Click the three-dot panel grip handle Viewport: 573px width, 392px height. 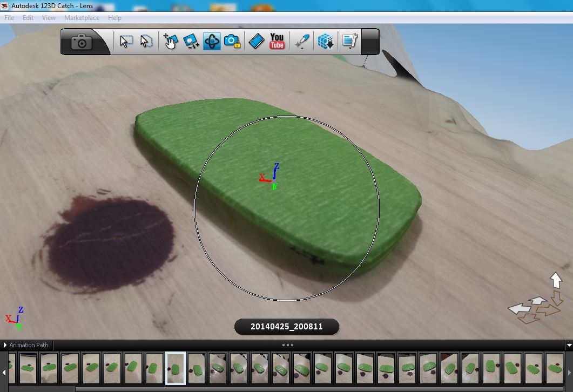[288, 345]
